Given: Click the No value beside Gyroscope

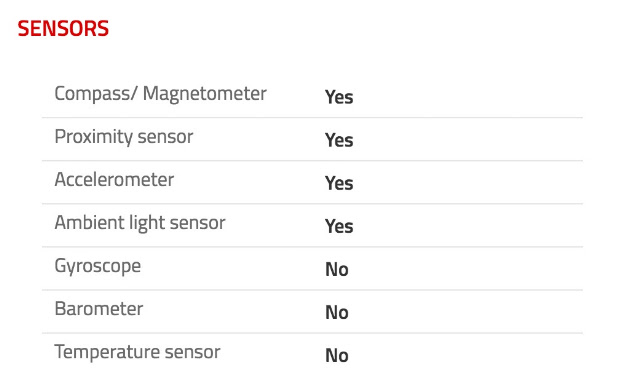Looking at the screenshot, I should point(337,270).
